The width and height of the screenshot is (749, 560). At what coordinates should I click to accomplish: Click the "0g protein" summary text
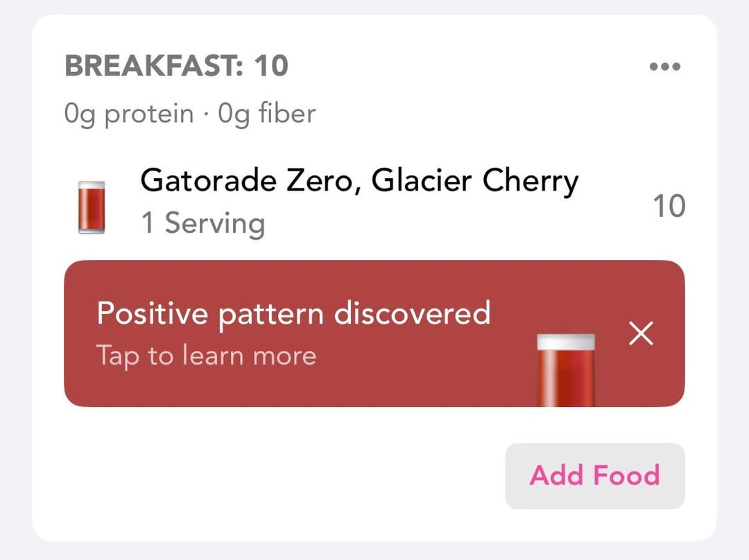pyautogui.click(x=129, y=113)
